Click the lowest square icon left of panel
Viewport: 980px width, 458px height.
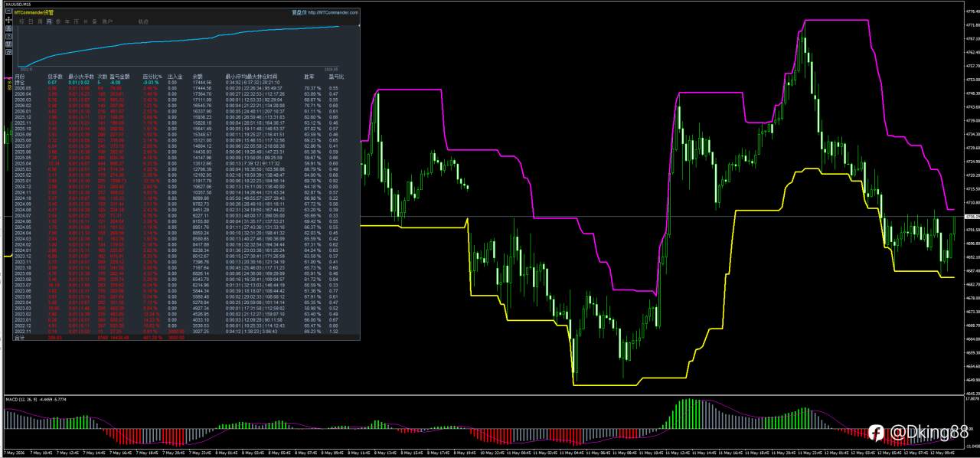(x=8, y=52)
